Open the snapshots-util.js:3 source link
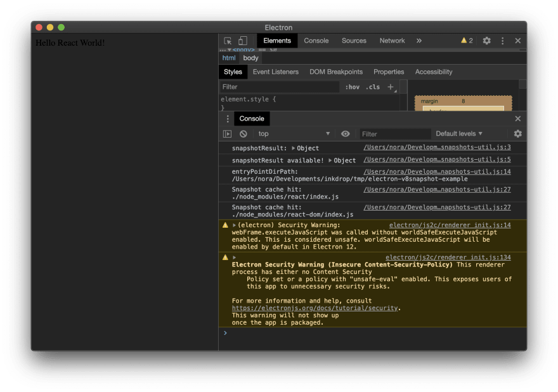Viewport: 558px width, 392px height. (x=437, y=147)
